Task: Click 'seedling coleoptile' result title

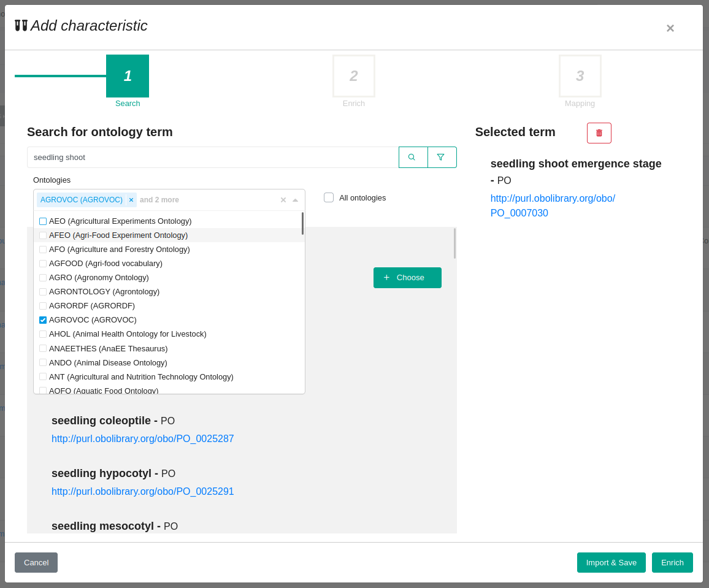Action: click(101, 421)
